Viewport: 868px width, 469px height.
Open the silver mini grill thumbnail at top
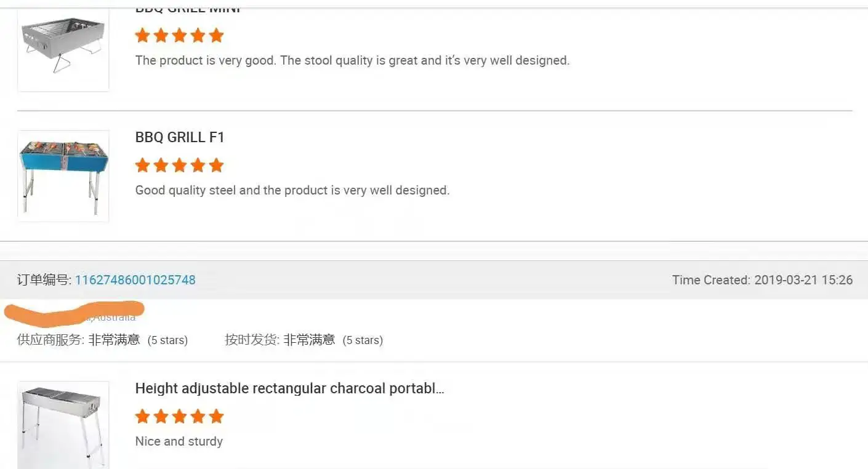[x=63, y=47]
